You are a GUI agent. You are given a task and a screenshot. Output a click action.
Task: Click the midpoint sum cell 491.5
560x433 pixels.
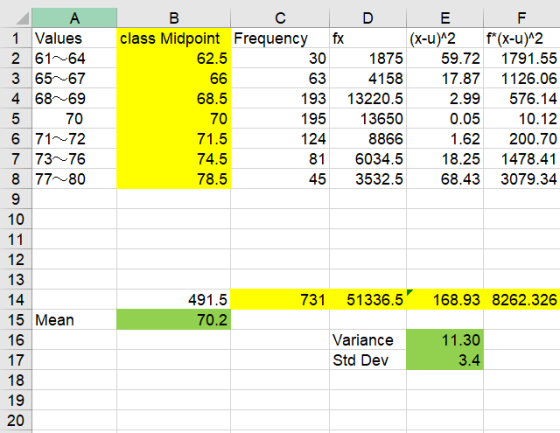pyautogui.click(x=174, y=299)
